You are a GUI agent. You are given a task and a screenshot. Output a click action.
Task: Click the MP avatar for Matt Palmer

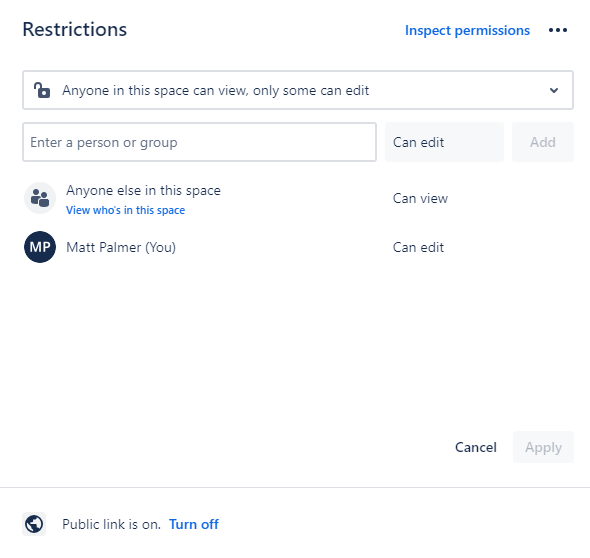tap(40, 247)
